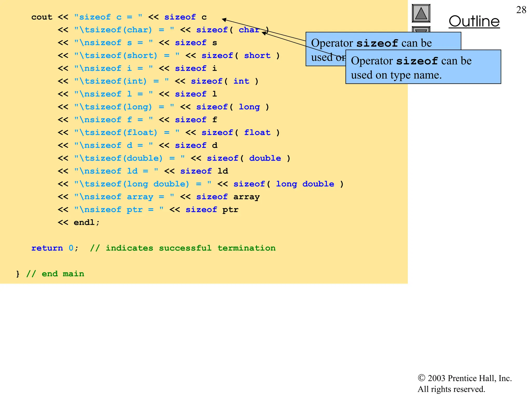Image resolution: width=532 pixels, height=399 pixels.
Task: Click the 'cout' keyword on first code line
Action: (x=42, y=17)
